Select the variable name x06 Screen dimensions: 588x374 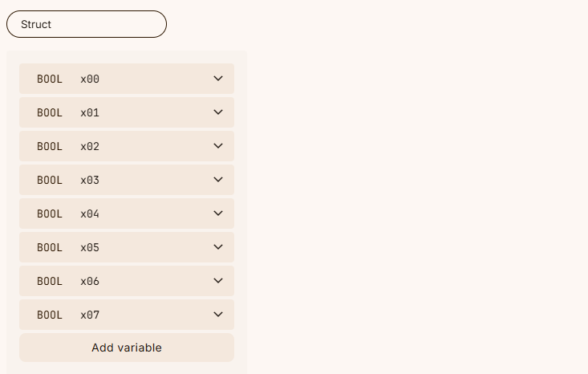[90, 281]
